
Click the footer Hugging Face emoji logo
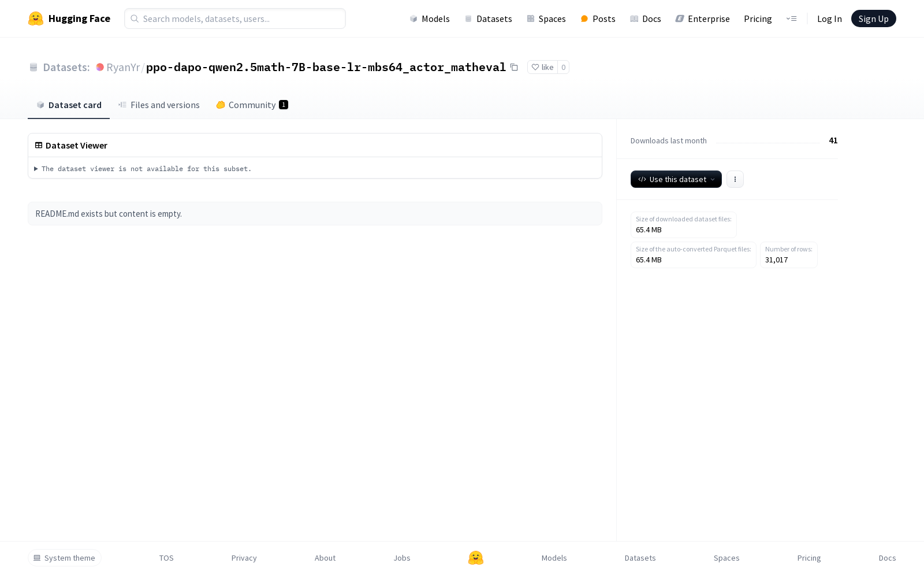click(x=476, y=558)
